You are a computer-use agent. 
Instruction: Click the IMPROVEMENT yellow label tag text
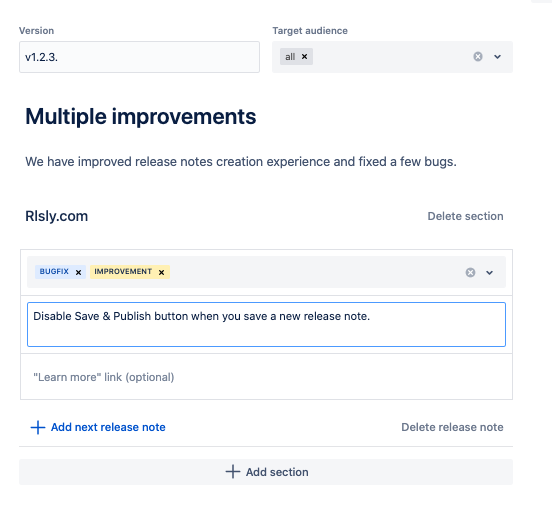coord(123,271)
